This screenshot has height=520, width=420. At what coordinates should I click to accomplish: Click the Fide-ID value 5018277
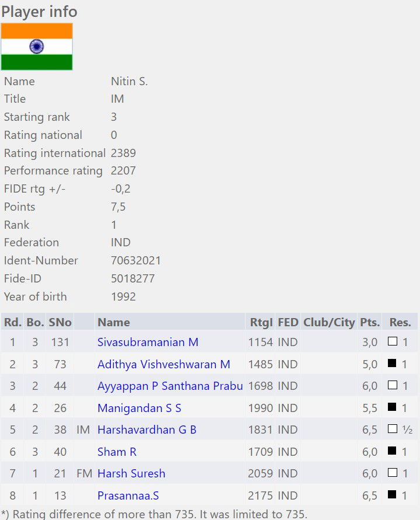point(132,278)
